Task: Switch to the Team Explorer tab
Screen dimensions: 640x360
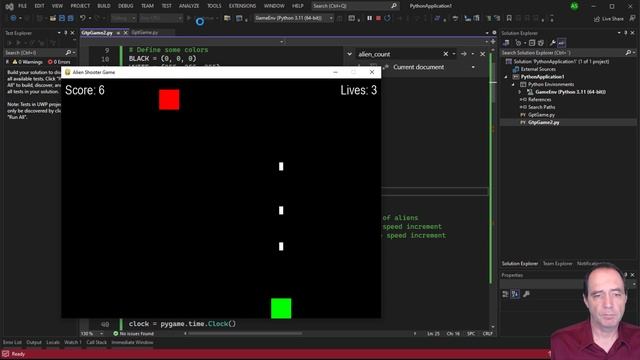Action: click(x=558, y=264)
